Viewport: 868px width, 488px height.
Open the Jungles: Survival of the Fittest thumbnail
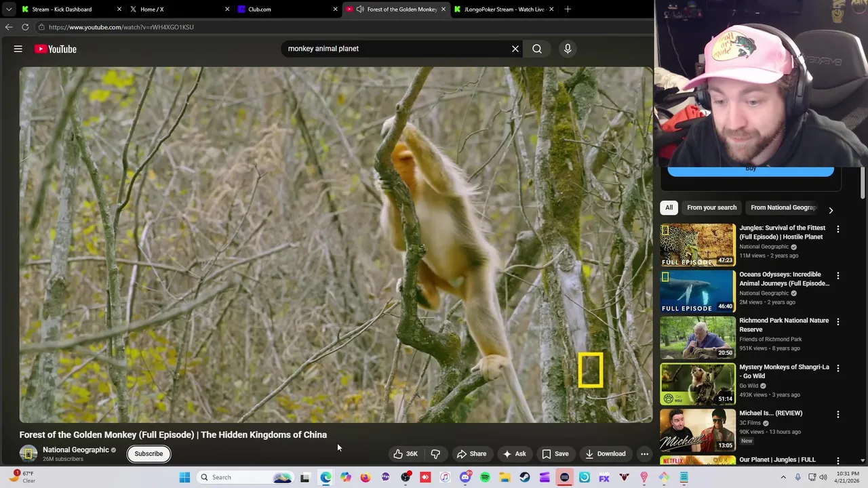[x=698, y=245]
